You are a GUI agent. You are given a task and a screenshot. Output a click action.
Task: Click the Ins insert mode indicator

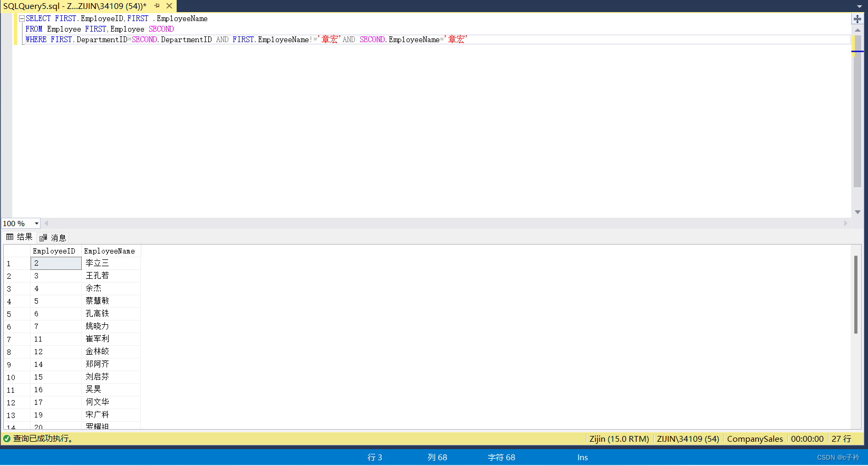582,457
